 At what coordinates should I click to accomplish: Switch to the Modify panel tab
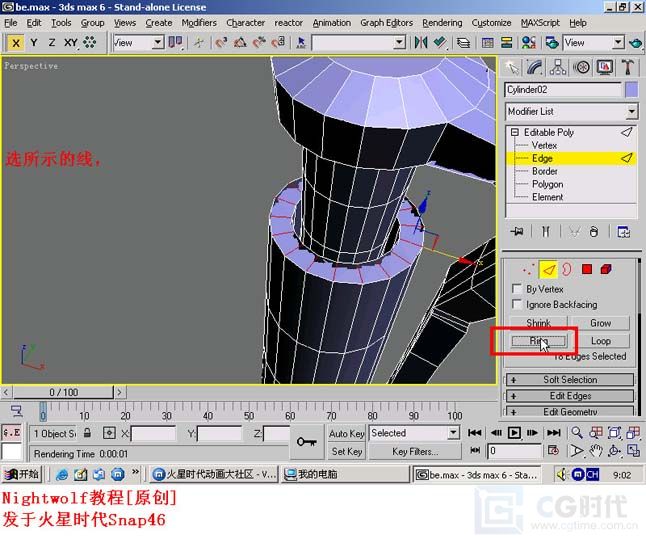coord(534,67)
